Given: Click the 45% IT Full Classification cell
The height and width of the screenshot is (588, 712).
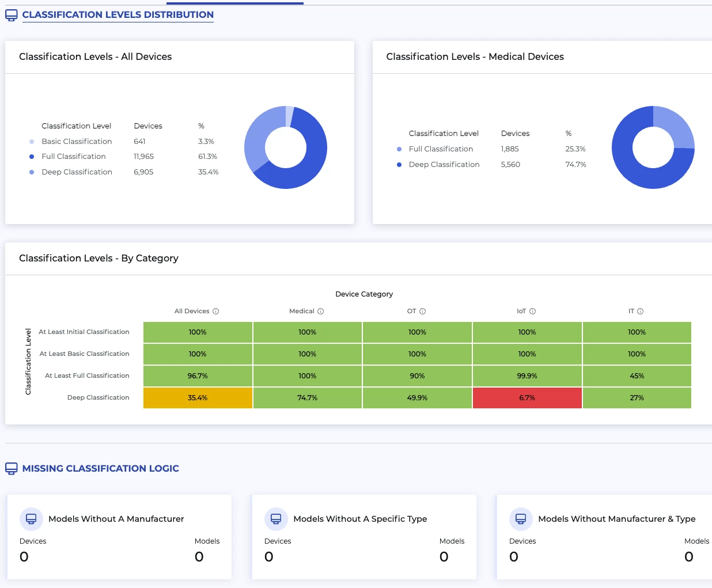Looking at the screenshot, I should [637, 376].
